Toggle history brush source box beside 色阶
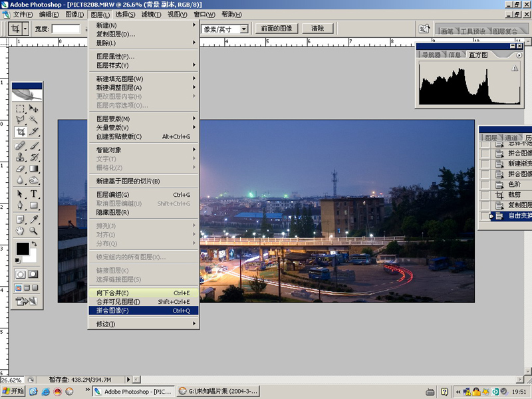This screenshot has height=399, width=532. point(485,184)
